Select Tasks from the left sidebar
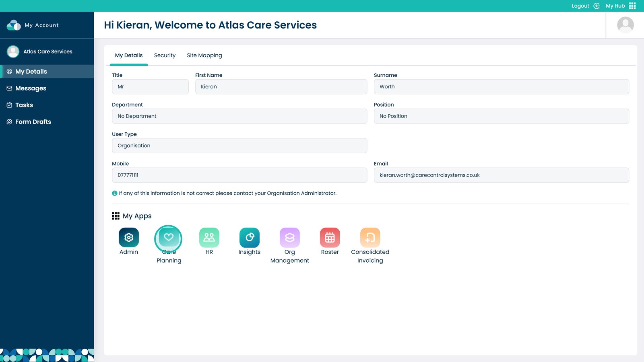644x362 pixels. 24,105
